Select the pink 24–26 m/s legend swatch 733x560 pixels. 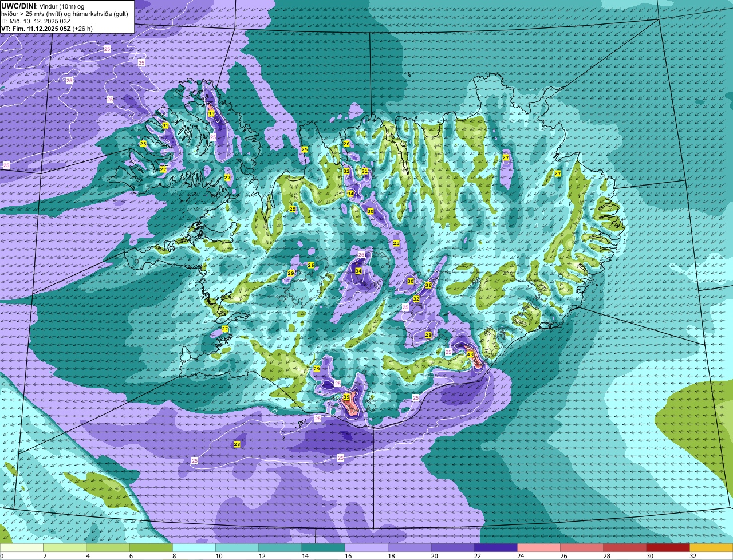(x=539, y=547)
